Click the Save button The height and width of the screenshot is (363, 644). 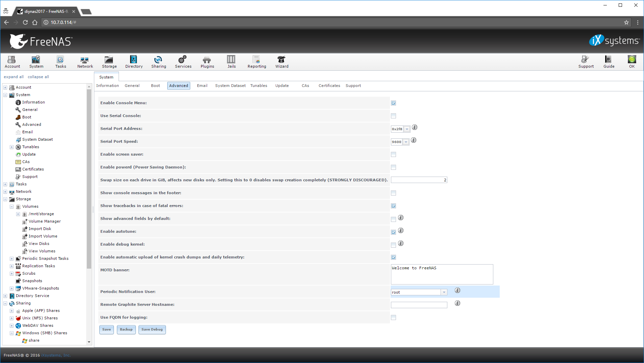click(x=106, y=330)
